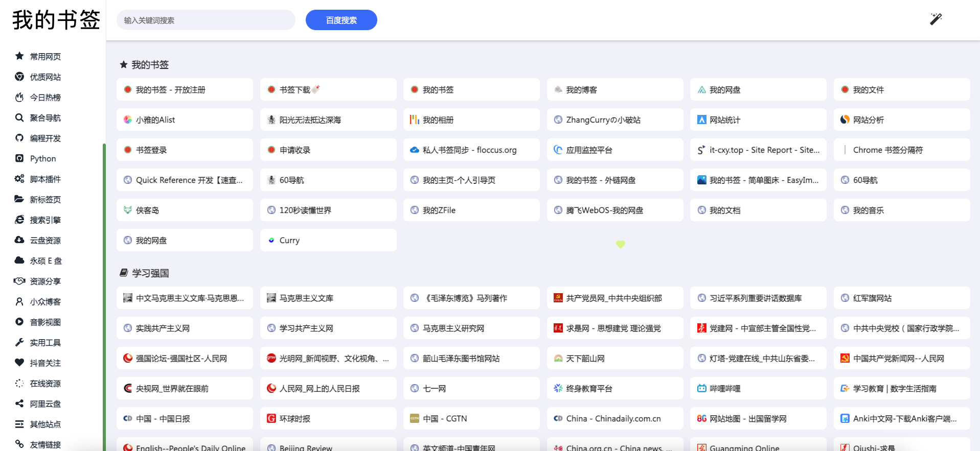
Task: Open 中国 - CGTN bookmark
Action: click(x=471, y=418)
